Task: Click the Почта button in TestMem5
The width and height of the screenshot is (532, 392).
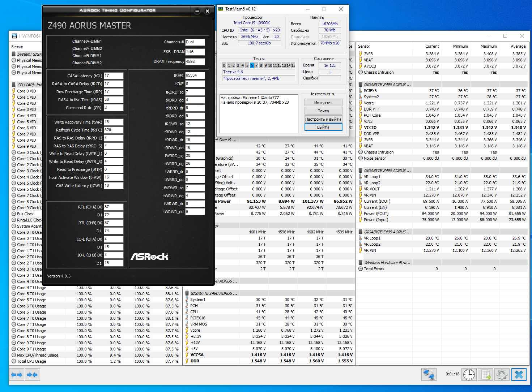Action: [323, 111]
